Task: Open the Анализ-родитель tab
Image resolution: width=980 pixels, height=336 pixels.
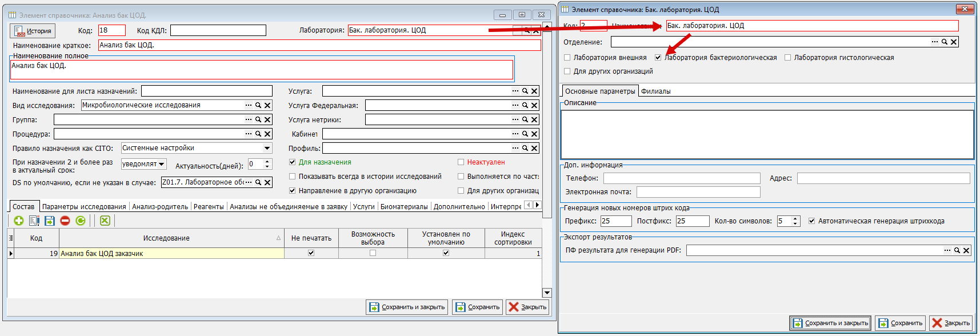Action: 160,207
